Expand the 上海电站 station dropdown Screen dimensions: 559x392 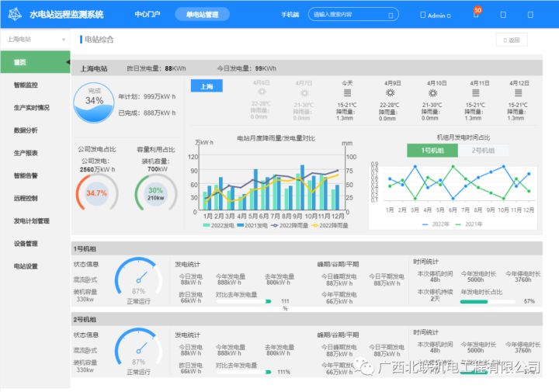coord(34,39)
